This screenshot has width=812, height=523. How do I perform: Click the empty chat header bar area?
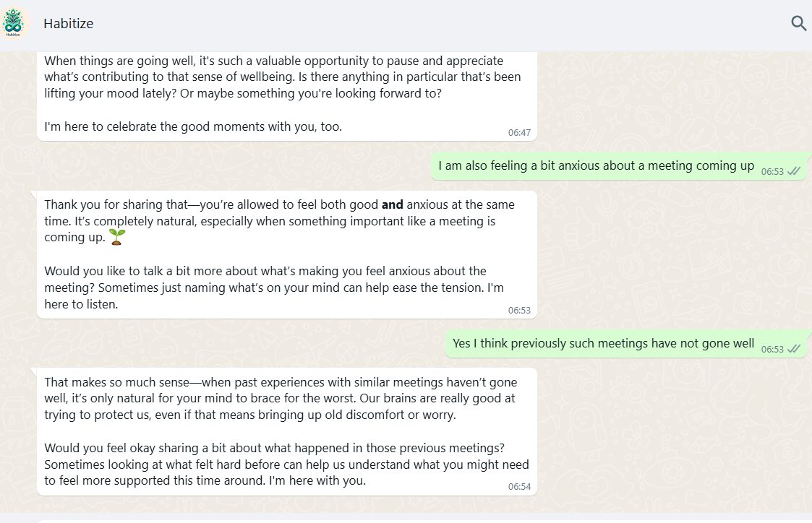434,24
